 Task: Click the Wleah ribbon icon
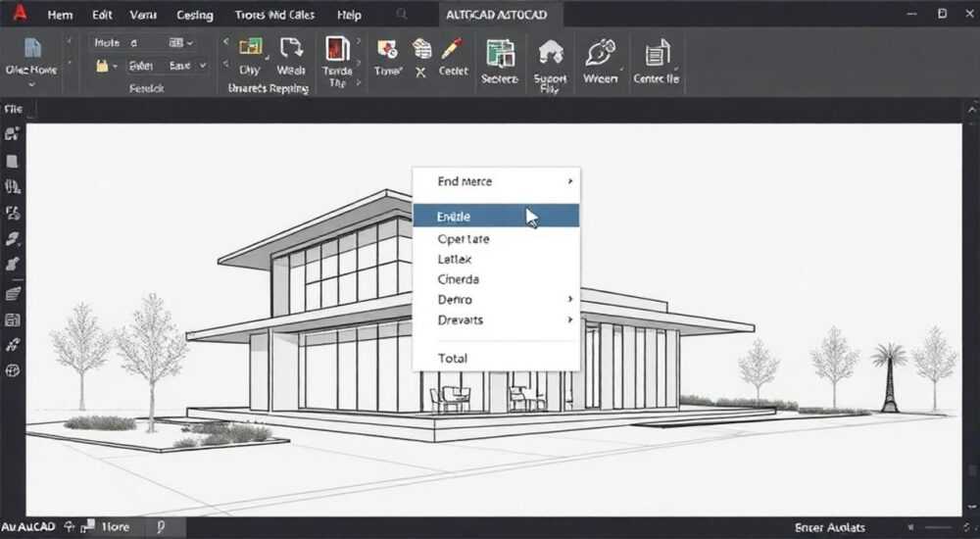tap(291, 47)
